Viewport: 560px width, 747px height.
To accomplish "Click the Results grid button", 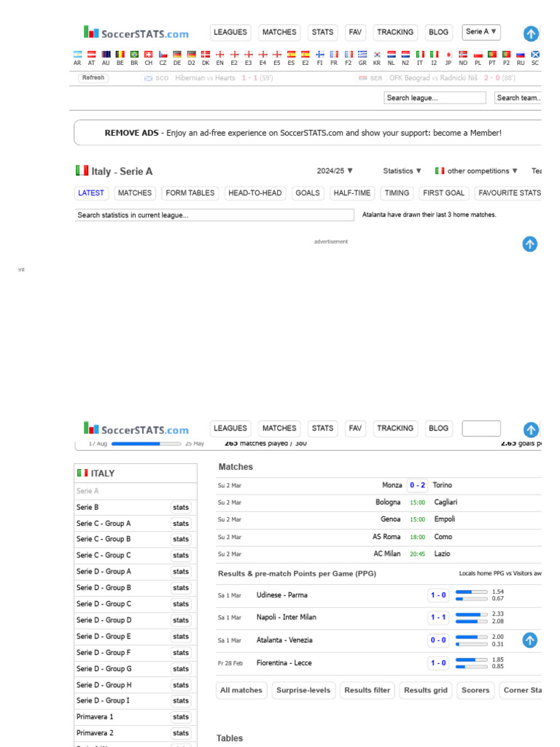I will pos(426,690).
